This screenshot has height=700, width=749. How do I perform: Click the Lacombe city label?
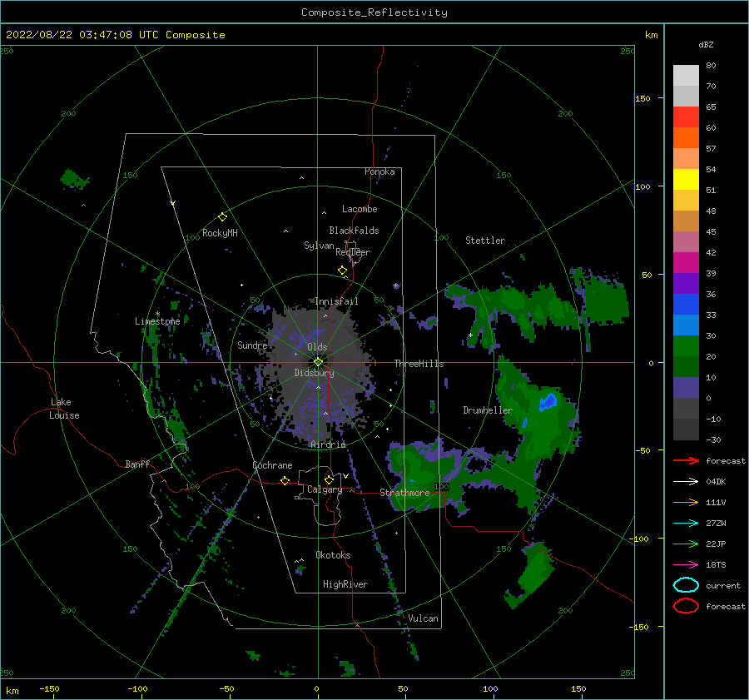360,209
